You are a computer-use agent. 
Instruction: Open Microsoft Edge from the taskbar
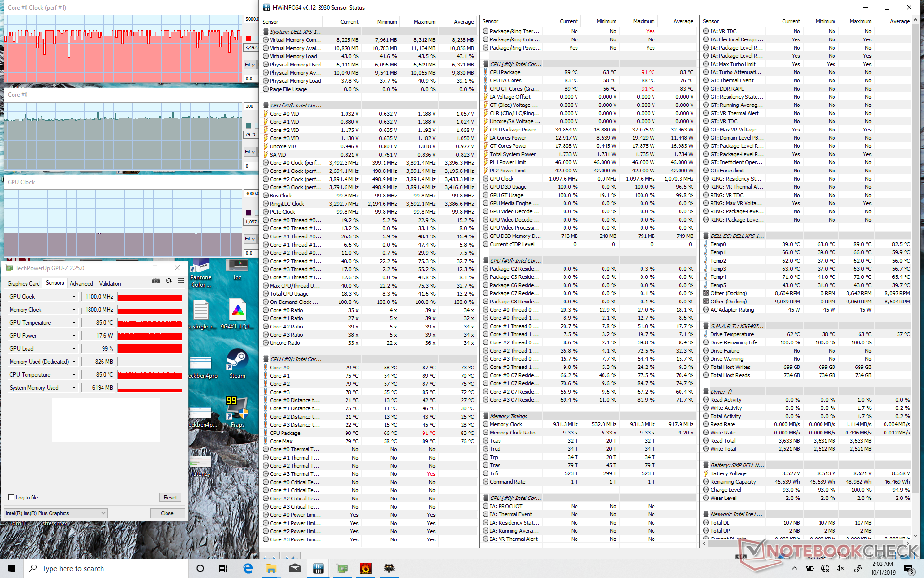pos(248,568)
